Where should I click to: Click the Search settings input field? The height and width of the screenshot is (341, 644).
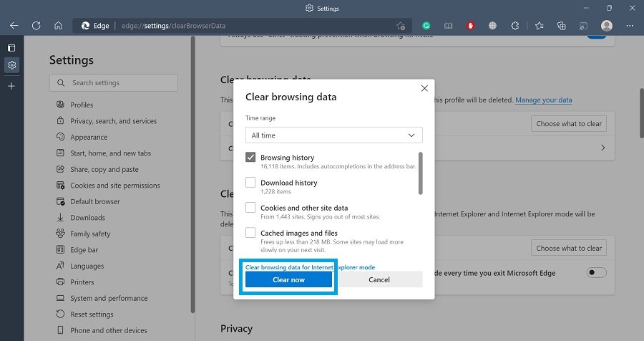click(114, 82)
